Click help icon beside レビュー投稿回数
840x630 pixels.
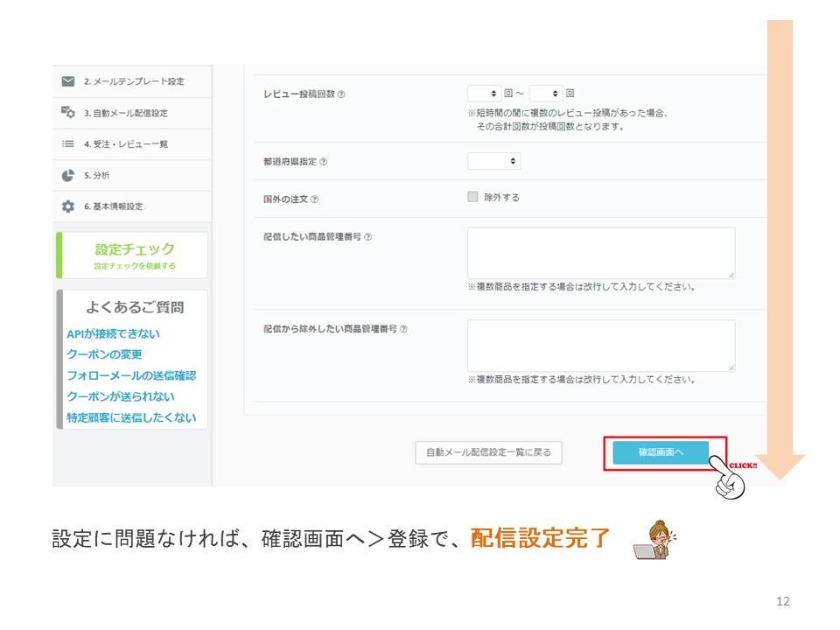point(341,94)
